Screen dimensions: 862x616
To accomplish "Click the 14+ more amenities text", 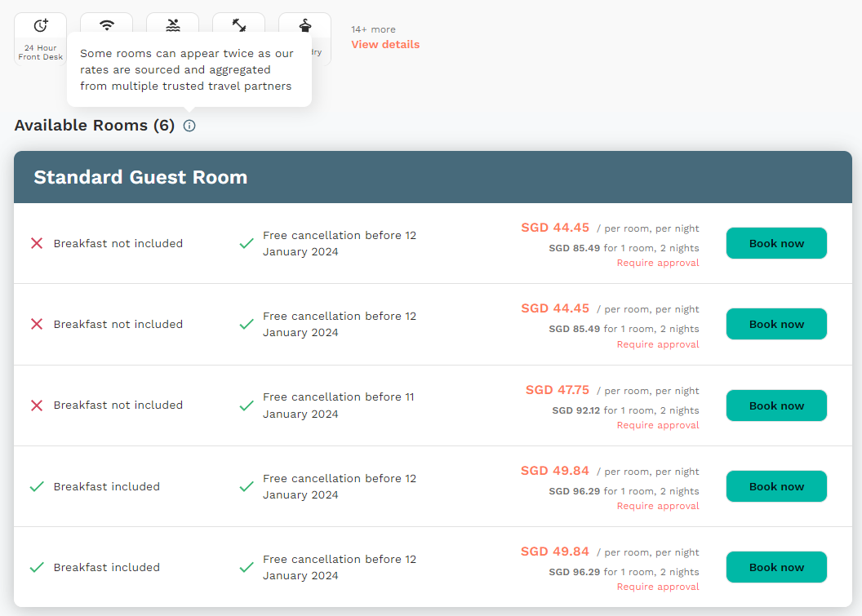I will [x=373, y=29].
